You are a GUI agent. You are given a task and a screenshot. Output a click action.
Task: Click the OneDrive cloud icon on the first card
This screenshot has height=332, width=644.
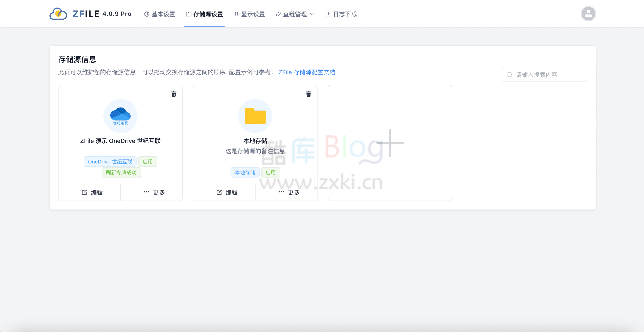point(120,116)
